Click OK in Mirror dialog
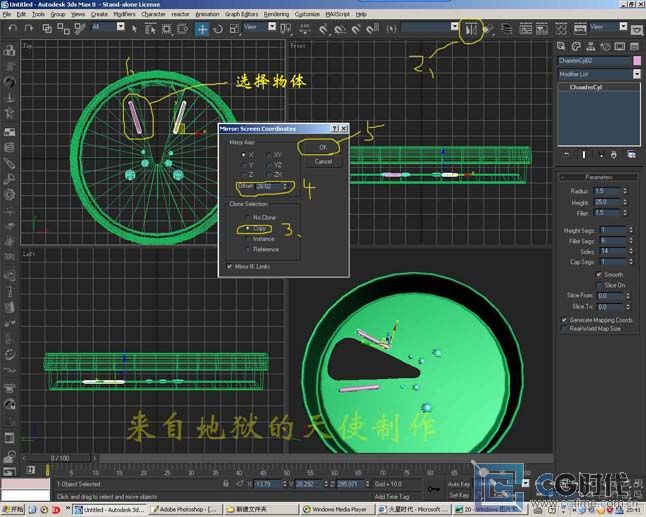This screenshot has width=646, height=517. (323, 147)
